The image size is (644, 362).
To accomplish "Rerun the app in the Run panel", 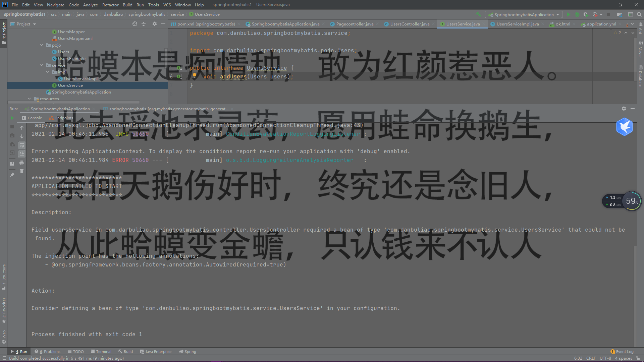I will pyautogui.click(x=12, y=118).
